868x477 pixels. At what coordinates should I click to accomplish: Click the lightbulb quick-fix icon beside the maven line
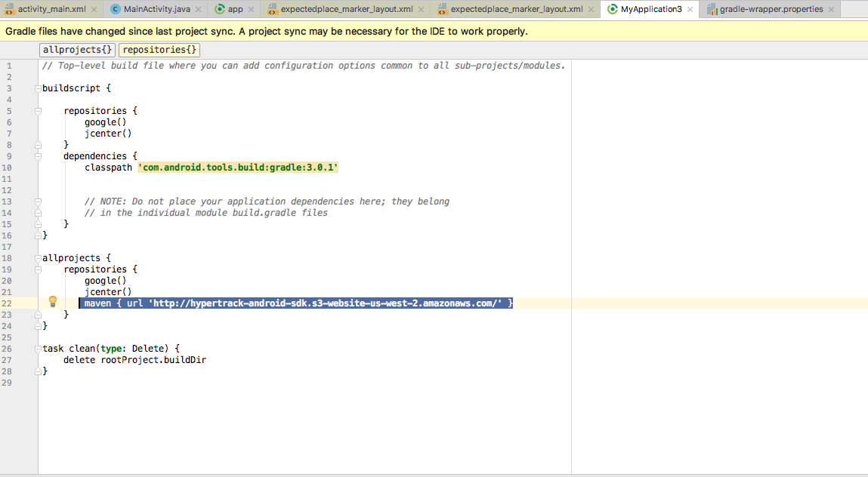53,302
